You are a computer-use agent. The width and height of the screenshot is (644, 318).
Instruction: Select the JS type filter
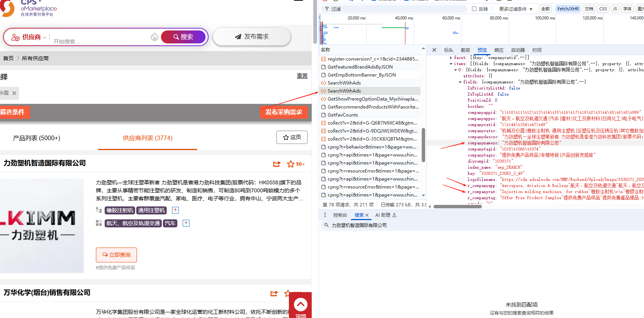[x=615, y=9]
